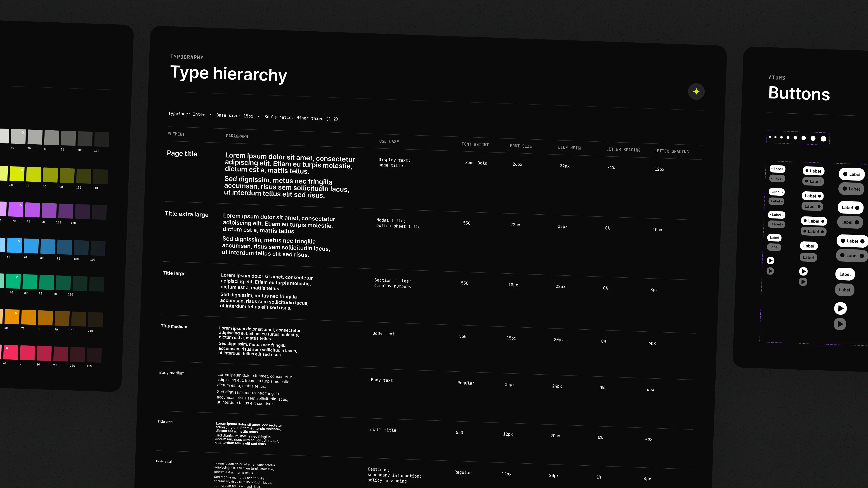Viewport: 868px width, 488px height.
Task: Click the medium white play button
Action: click(803, 271)
